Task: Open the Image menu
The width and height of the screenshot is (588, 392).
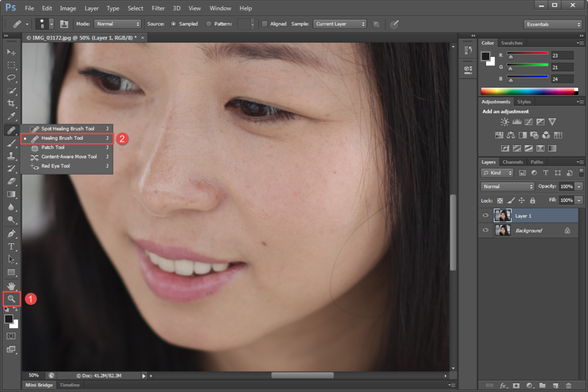Action: [68, 8]
